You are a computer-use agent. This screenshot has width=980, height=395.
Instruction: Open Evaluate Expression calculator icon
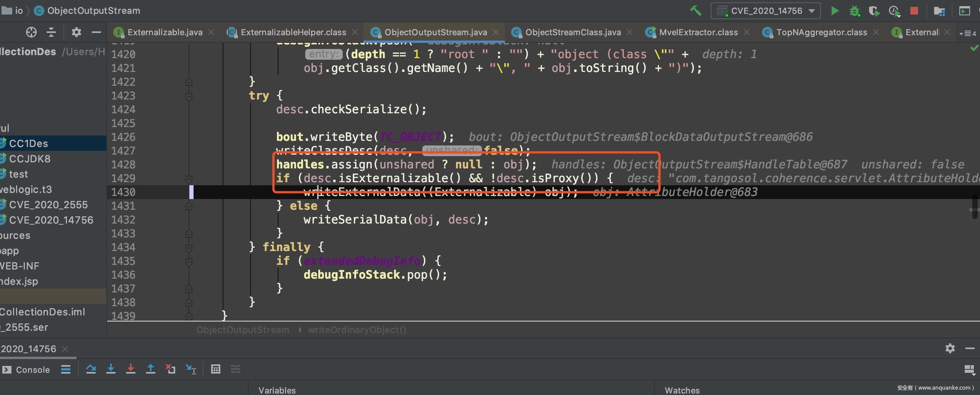pyautogui.click(x=216, y=369)
